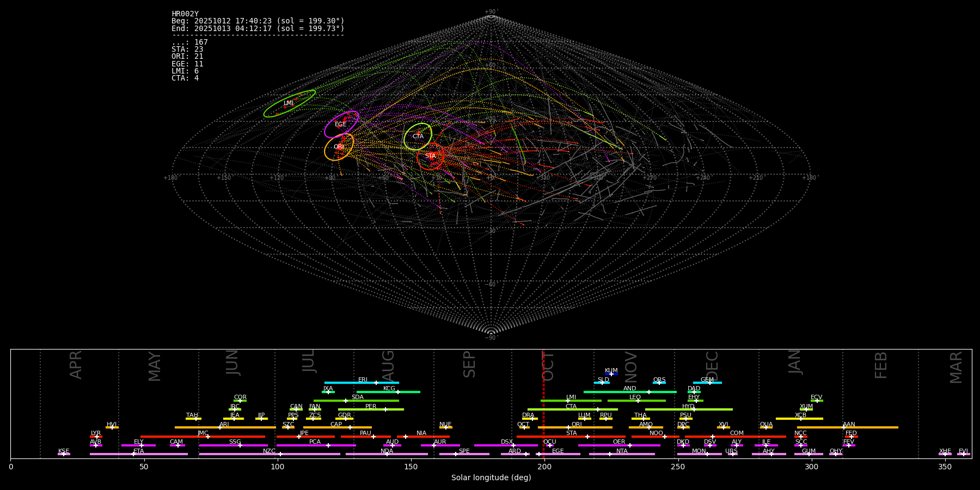Click the -90° label below the map
The height and width of the screenshot is (490, 980).
pyautogui.click(x=491, y=338)
